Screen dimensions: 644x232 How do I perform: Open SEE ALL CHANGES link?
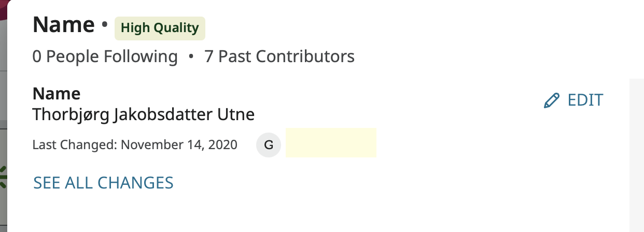point(103,183)
